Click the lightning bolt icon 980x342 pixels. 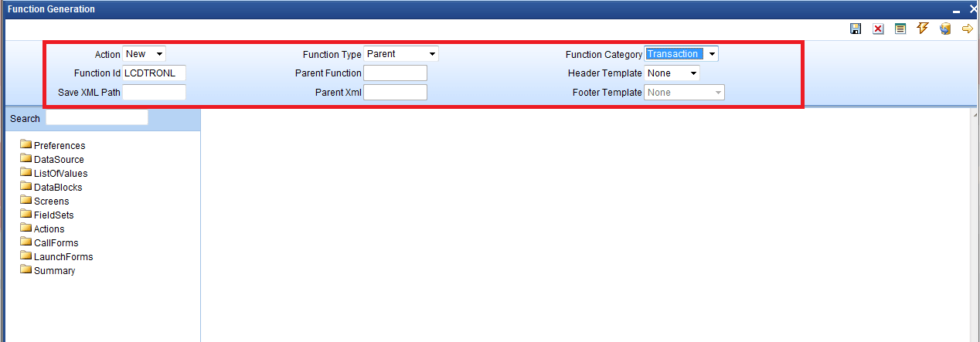[922, 29]
